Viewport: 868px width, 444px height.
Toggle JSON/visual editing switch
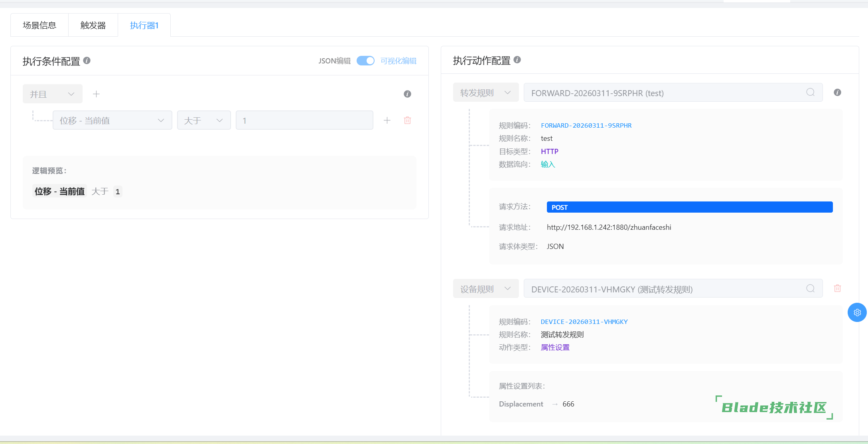365,61
